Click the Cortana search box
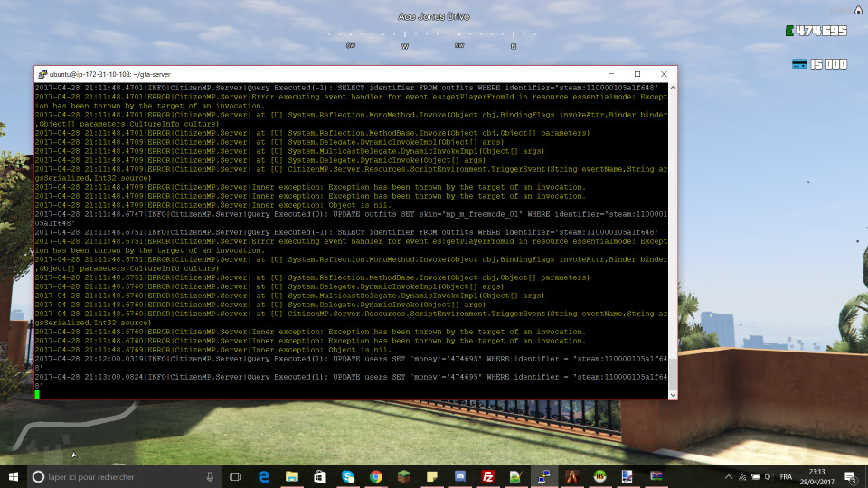The image size is (868, 488). (125, 476)
